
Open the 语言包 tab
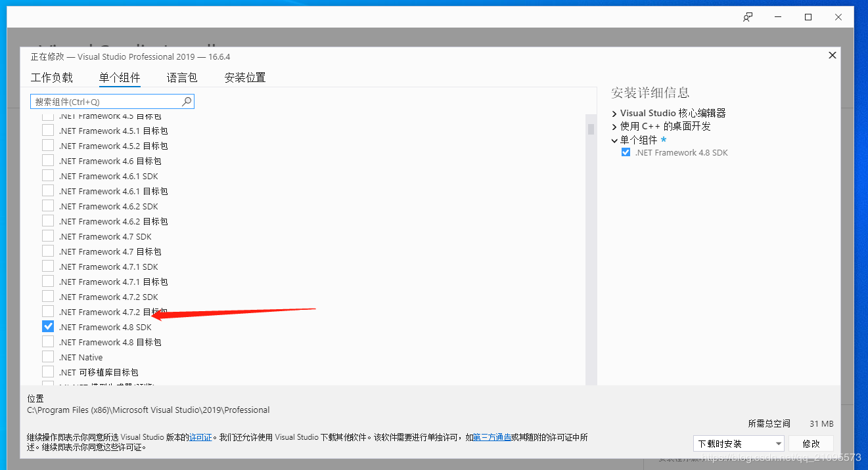(182, 77)
